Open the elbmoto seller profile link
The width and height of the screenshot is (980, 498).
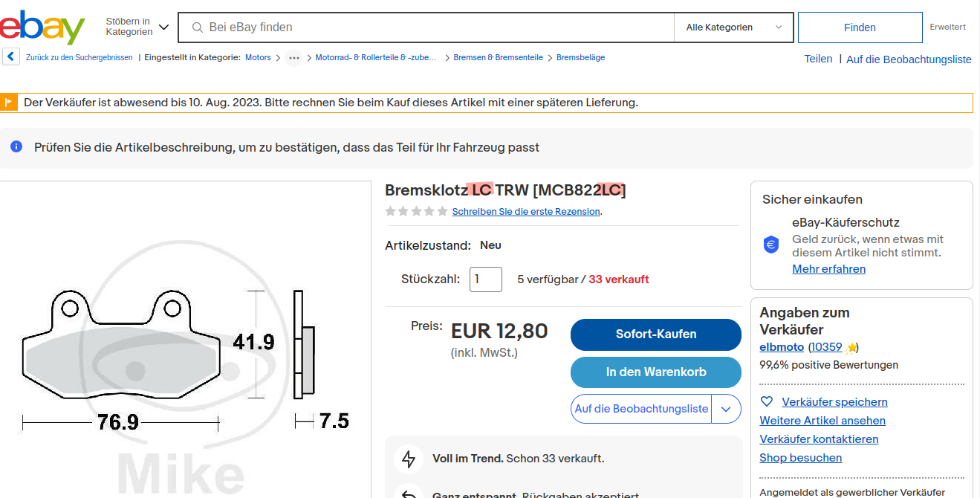[x=782, y=347]
